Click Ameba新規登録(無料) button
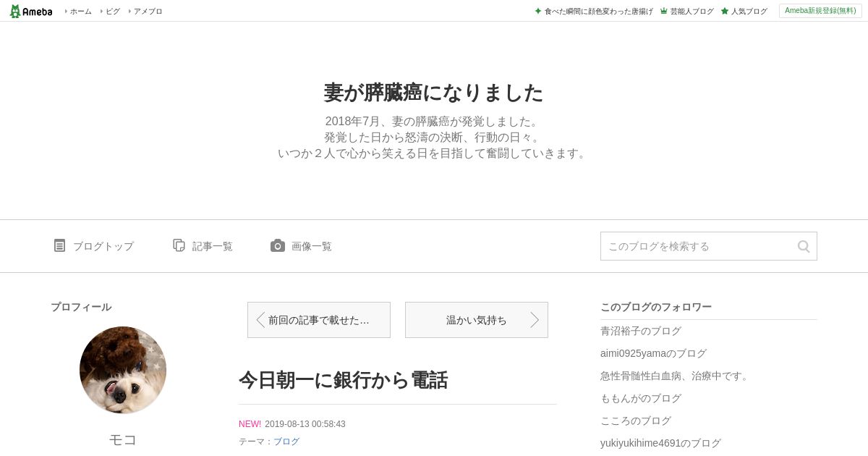This screenshot has width=868, height=456. (x=820, y=11)
